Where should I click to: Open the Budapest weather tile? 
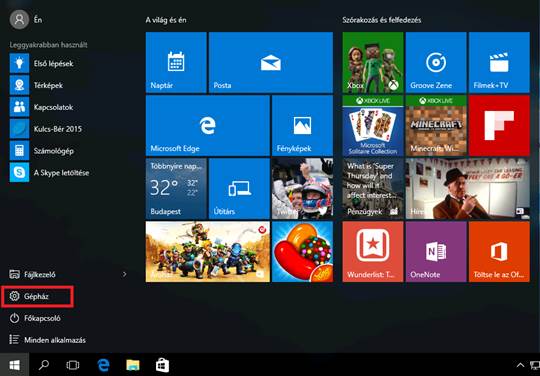tap(176, 189)
